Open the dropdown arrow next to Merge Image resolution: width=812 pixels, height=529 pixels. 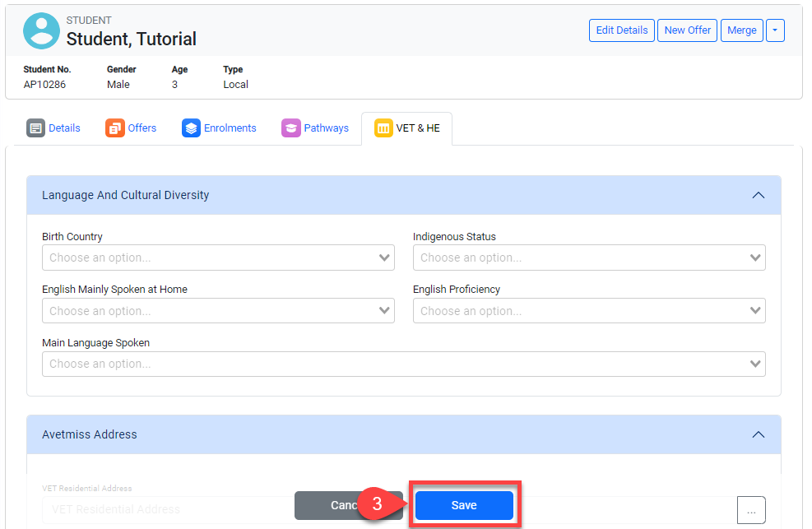775,30
